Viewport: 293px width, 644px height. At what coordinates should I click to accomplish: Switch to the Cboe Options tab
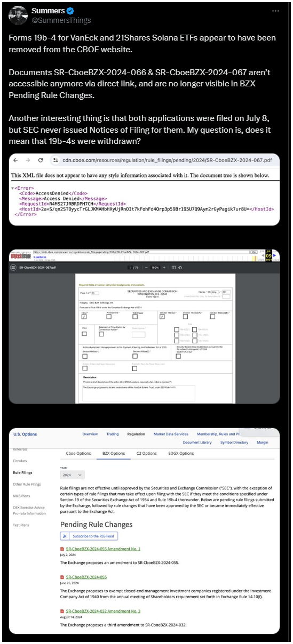tap(78, 453)
